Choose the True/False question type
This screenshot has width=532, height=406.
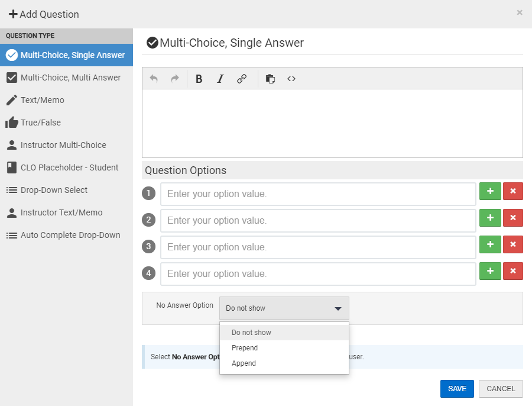click(x=66, y=123)
